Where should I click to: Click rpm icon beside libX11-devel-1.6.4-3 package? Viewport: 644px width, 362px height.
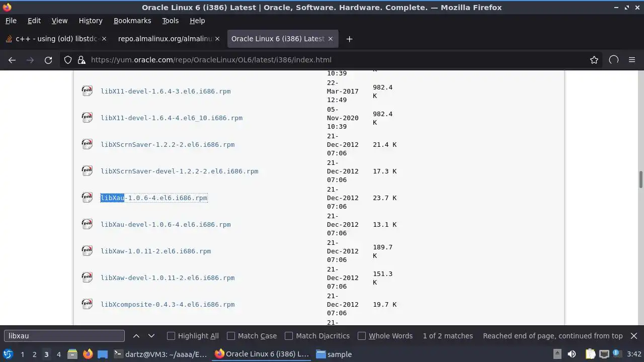87,90
